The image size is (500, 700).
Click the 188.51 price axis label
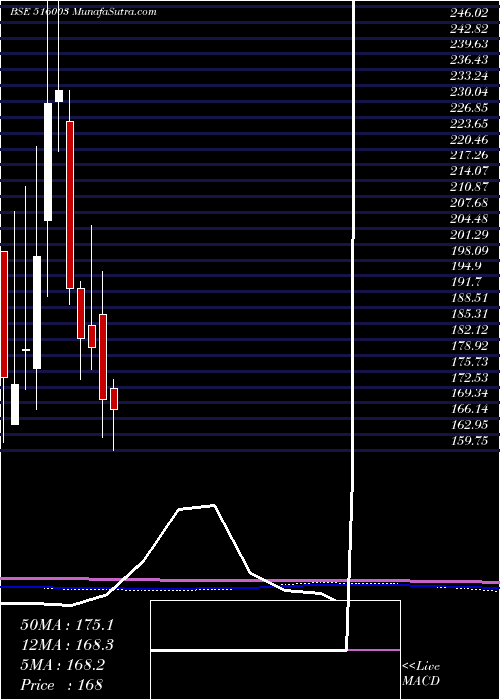pos(469,298)
